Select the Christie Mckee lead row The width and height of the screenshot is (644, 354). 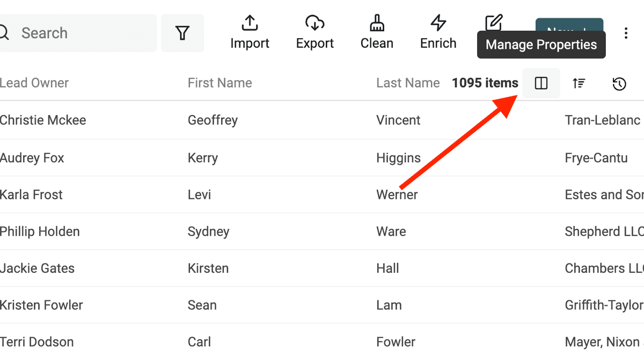[322, 120]
